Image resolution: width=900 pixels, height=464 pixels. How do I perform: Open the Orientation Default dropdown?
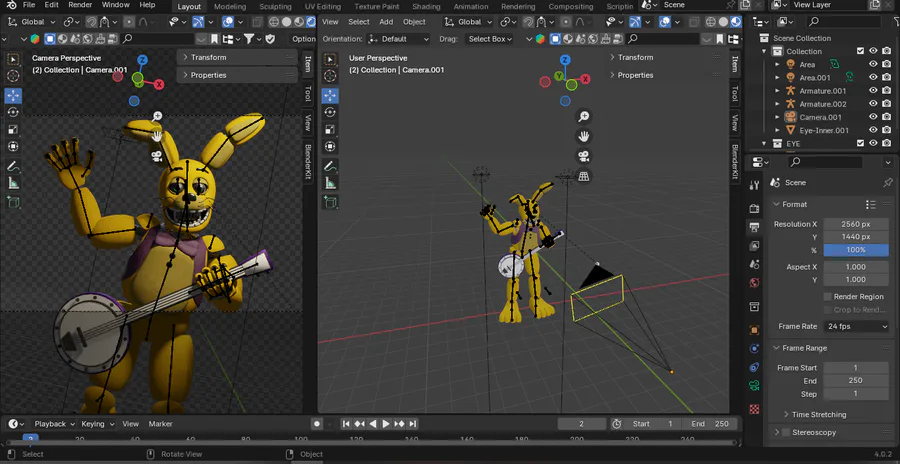(x=399, y=39)
